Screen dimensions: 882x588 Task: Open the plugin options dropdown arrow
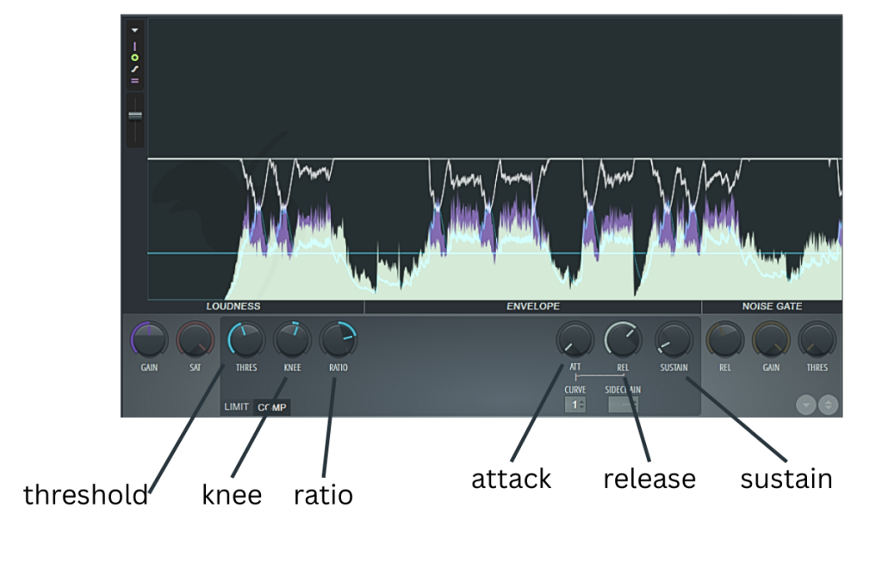point(135,30)
